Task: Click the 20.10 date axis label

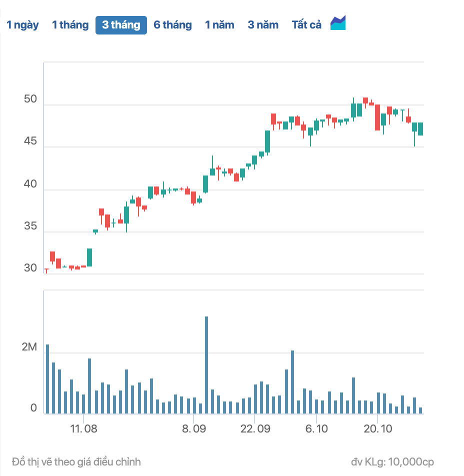Action: coord(377,429)
